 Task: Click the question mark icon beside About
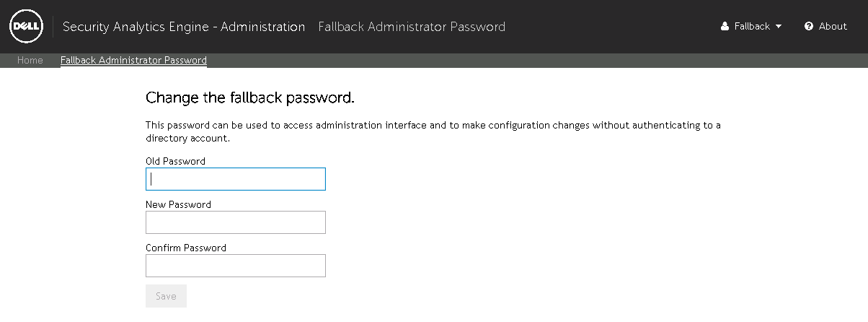pos(809,27)
